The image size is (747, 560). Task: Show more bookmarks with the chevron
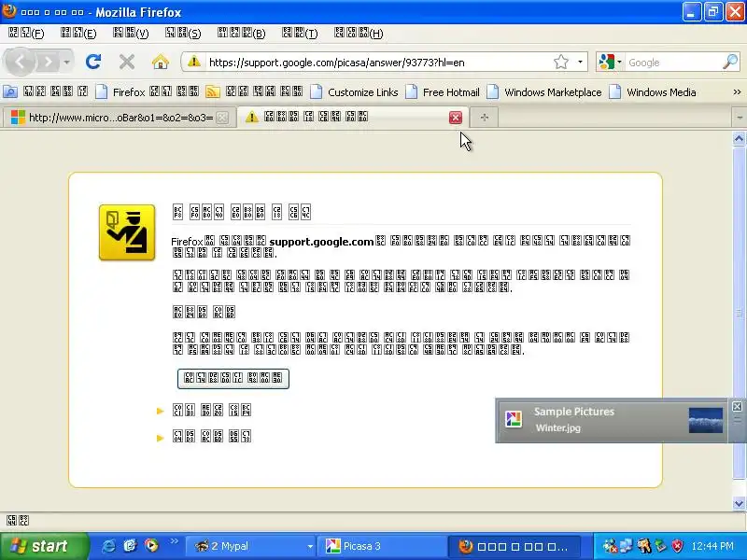(737, 91)
